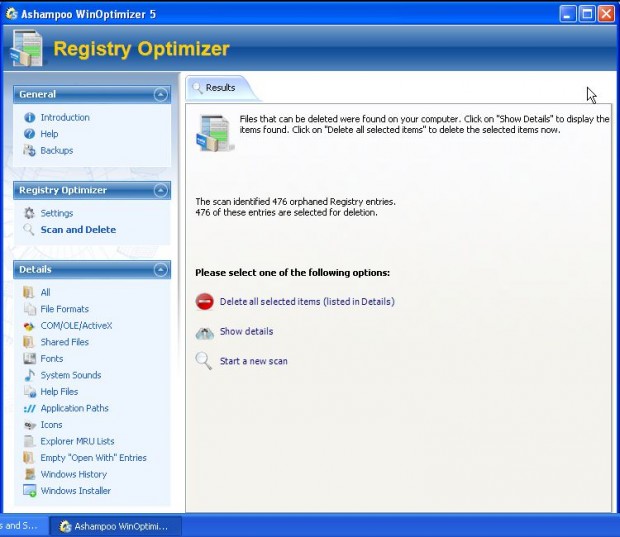Click the Help Files icon
Viewport: 620px width, 537px height.
[30, 392]
